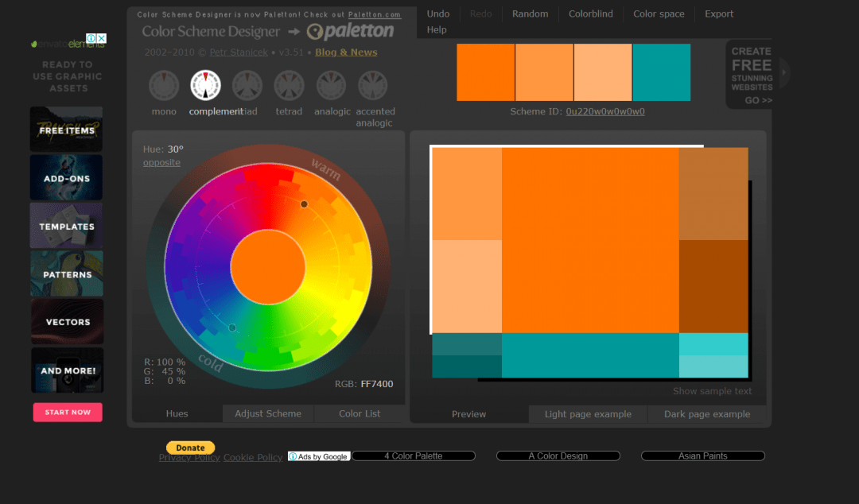Choose the tetrad scheme icon
The height and width of the screenshot is (504, 859).
289,86
